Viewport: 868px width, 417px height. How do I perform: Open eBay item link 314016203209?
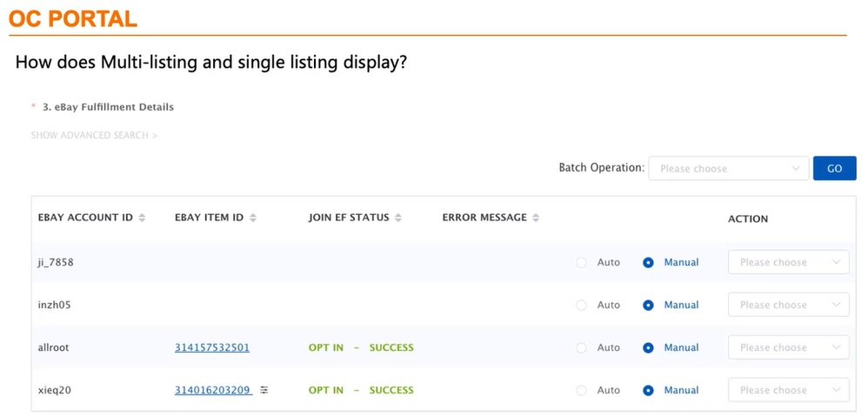213,390
